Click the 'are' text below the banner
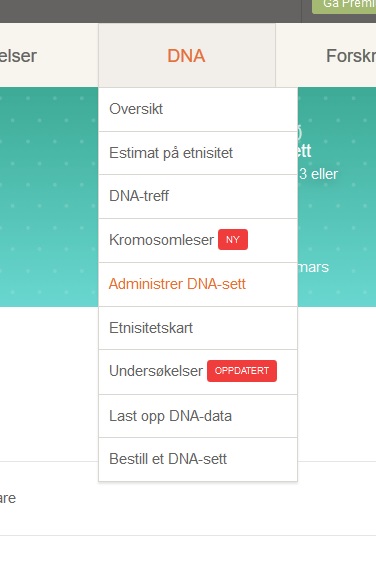376x564 pixels. click(8, 498)
